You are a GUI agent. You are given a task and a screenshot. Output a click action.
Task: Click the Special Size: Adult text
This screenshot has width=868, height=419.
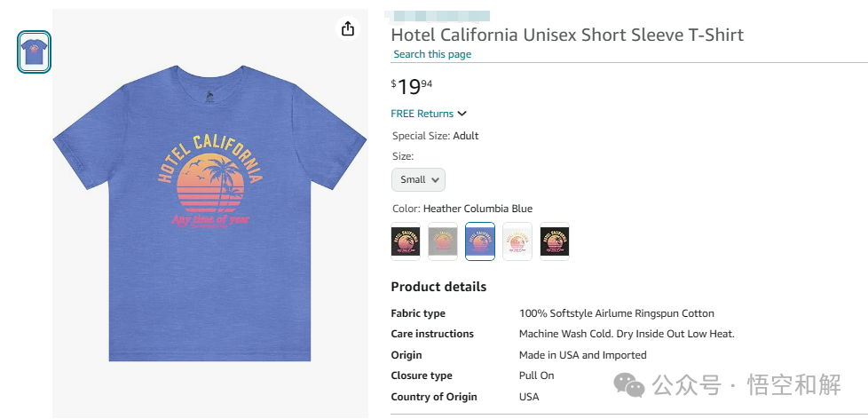click(x=435, y=136)
